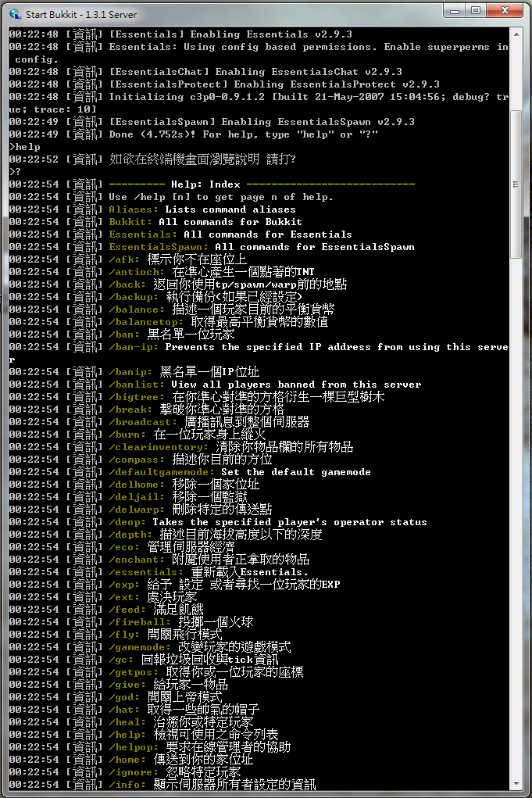Viewport: 532px width, 798px height.
Task: Click the vertical scrollbar thumb
Action: pos(516,184)
